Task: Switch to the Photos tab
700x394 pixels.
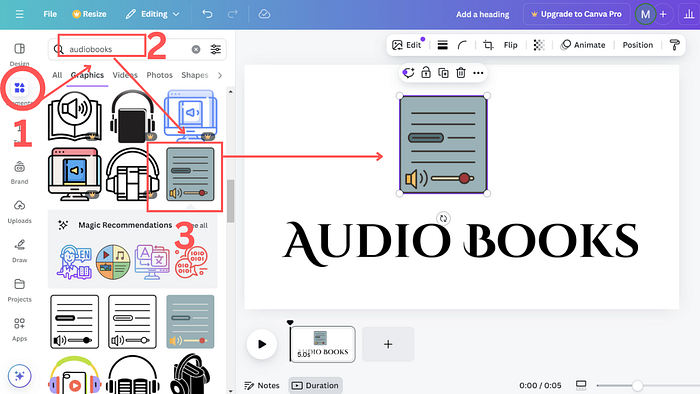Action: click(159, 75)
